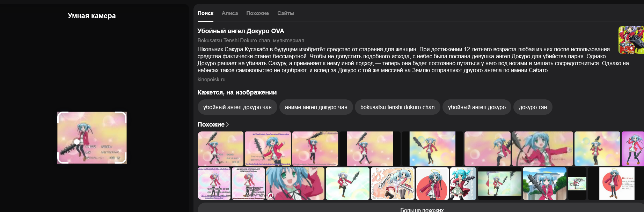Open the red-circle thumbnail with Japanese text
This screenshot has height=212, width=644.
click(616, 183)
